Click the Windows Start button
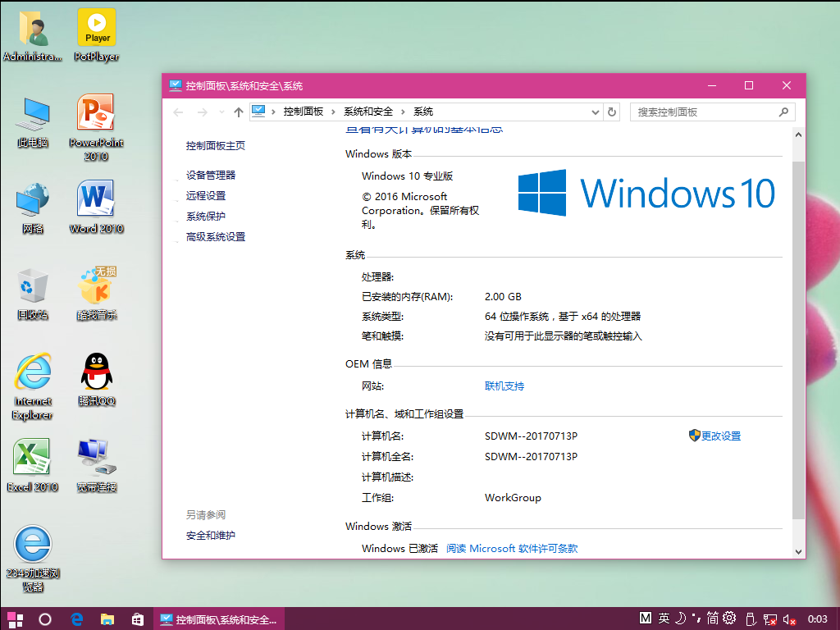This screenshot has width=840, height=630. [15, 619]
